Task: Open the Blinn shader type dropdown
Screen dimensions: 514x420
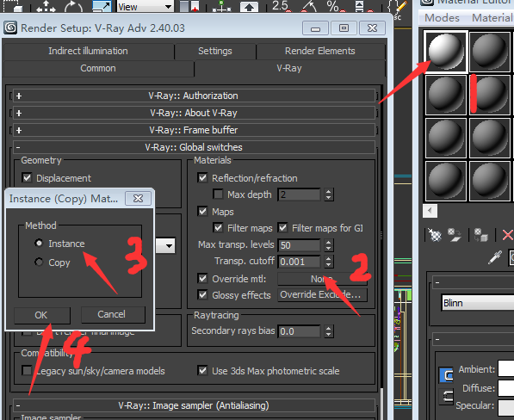Action: click(x=478, y=303)
